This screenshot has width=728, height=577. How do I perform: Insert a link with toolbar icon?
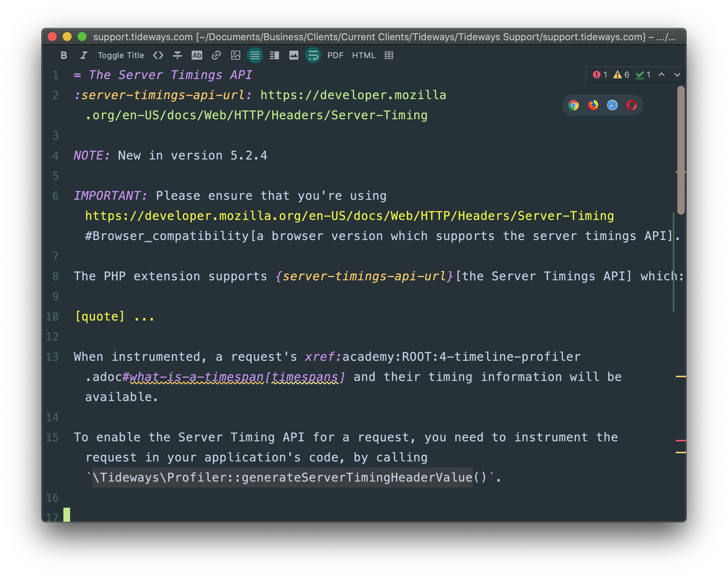(x=216, y=55)
